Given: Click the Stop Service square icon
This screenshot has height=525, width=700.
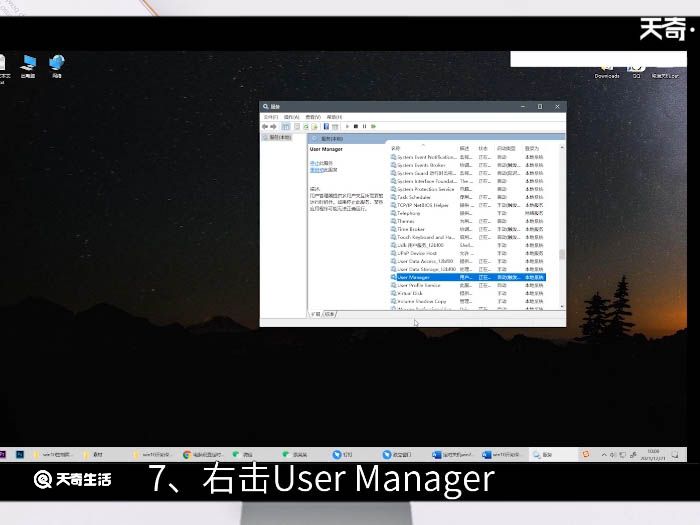Looking at the screenshot, I should coord(356,127).
